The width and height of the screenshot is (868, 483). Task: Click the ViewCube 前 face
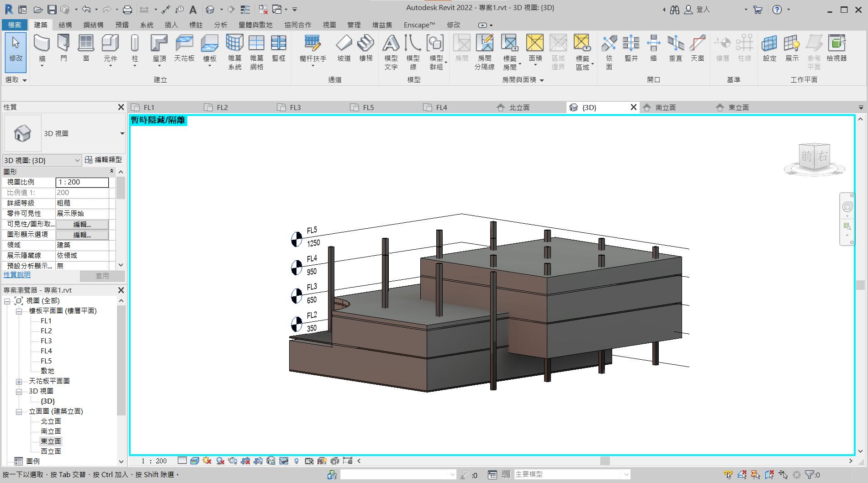tap(807, 157)
